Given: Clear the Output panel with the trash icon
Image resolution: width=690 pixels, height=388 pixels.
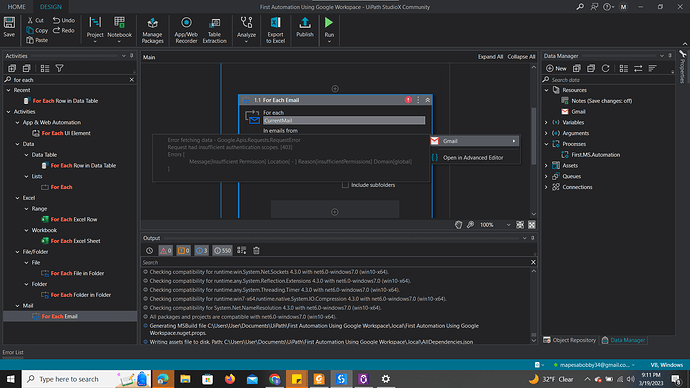Looking at the screenshot, I should point(256,250).
